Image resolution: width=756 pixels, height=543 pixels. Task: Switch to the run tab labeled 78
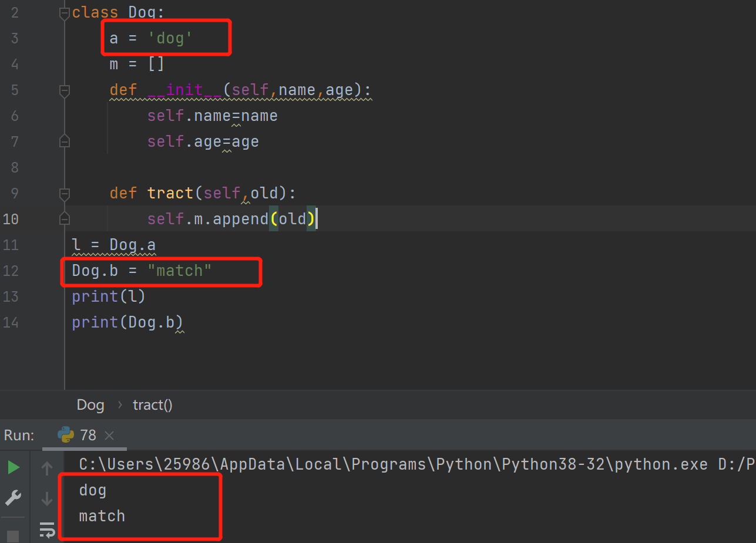[87, 435]
